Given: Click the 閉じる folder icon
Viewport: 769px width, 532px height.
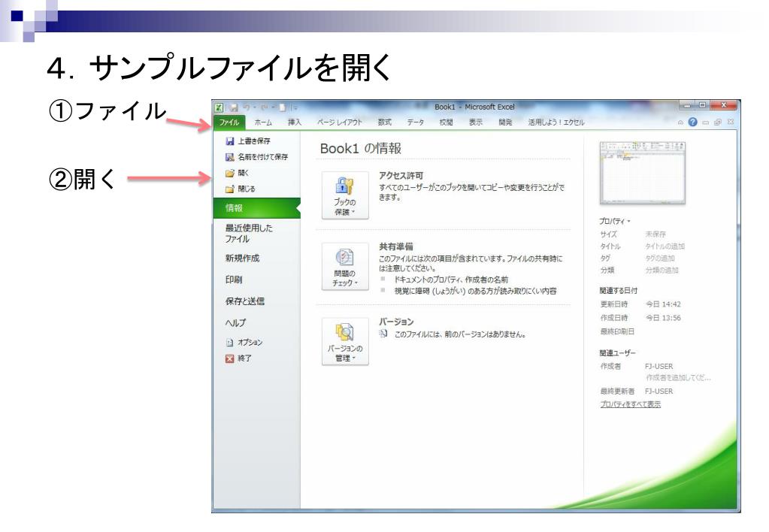Looking at the screenshot, I should point(229,189).
